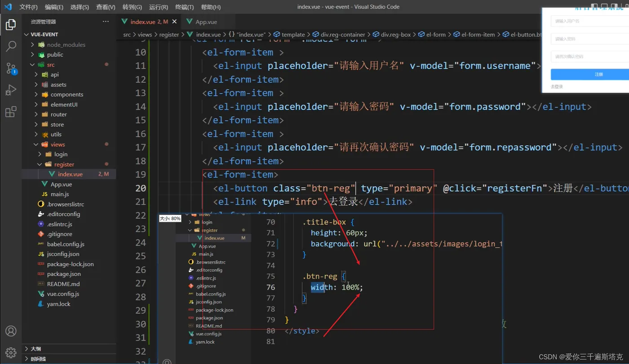Open the Explorer view in the activity bar

(11, 25)
